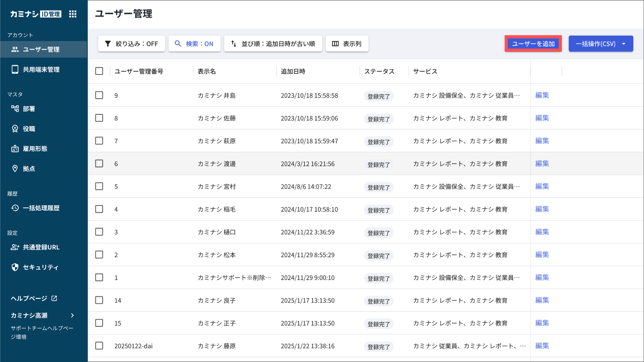Expand the カミナシ高瀬 account chevron
This screenshot has width=644, height=362.
tap(73, 315)
